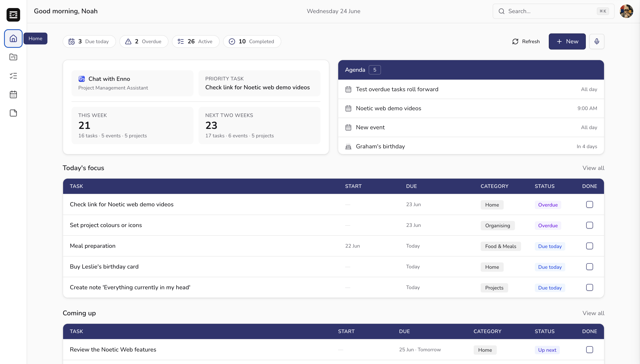Image resolution: width=640 pixels, height=364 pixels.
Task: Focus the Search input field
Action: click(x=553, y=11)
